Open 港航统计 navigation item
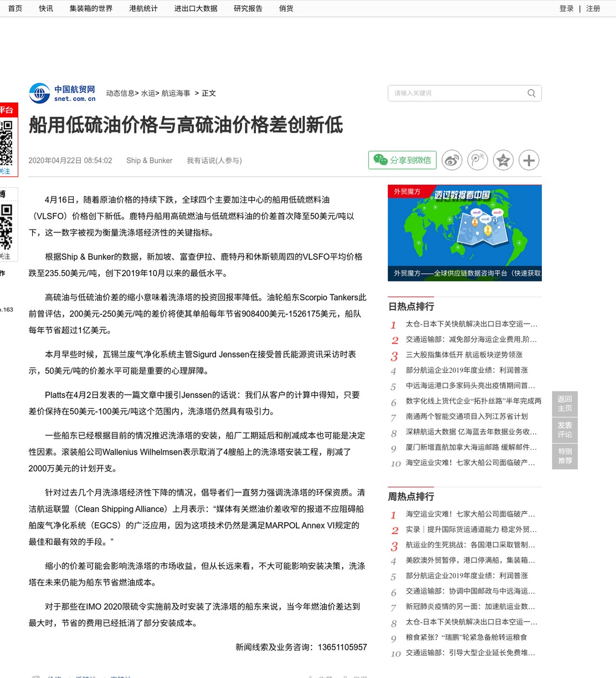 pyautogui.click(x=143, y=8)
